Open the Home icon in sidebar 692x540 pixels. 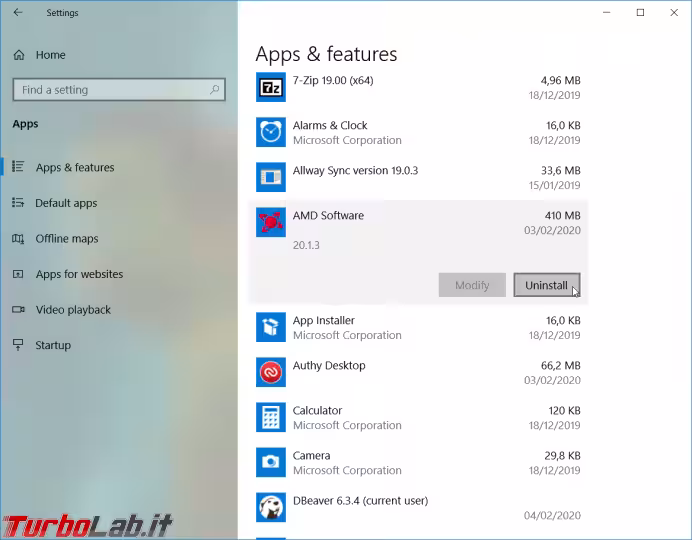(x=19, y=55)
